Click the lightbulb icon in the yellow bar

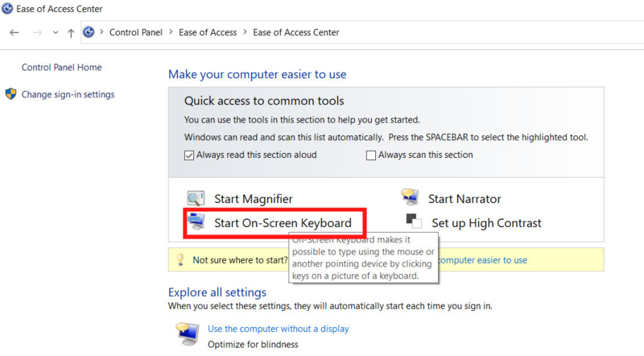[x=180, y=260]
